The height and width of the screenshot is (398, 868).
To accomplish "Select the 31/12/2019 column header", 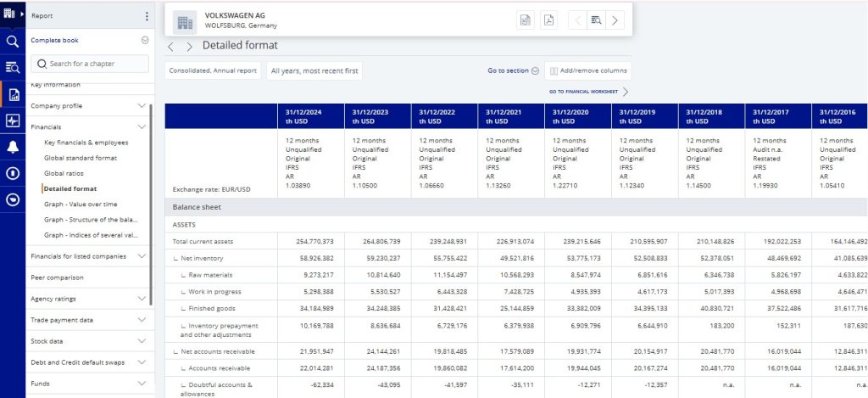I will point(644,116).
